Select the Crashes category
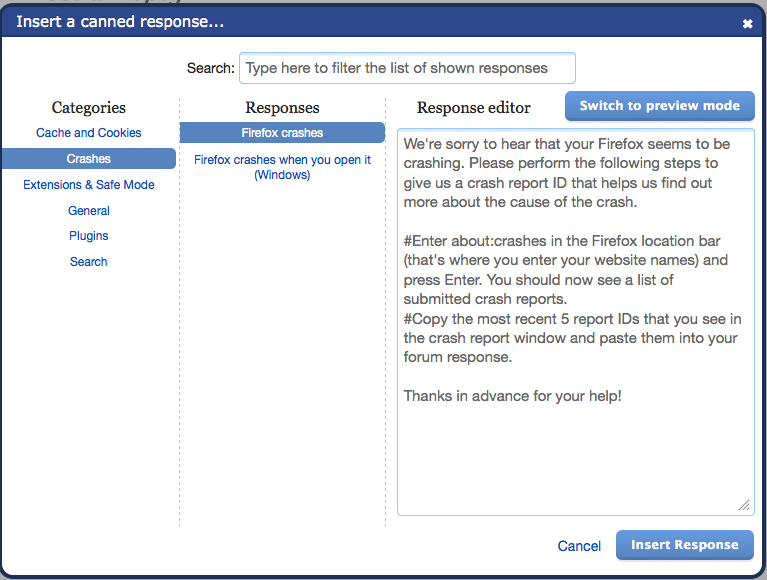Viewport: 767px width, 580px height. point(89,158)
